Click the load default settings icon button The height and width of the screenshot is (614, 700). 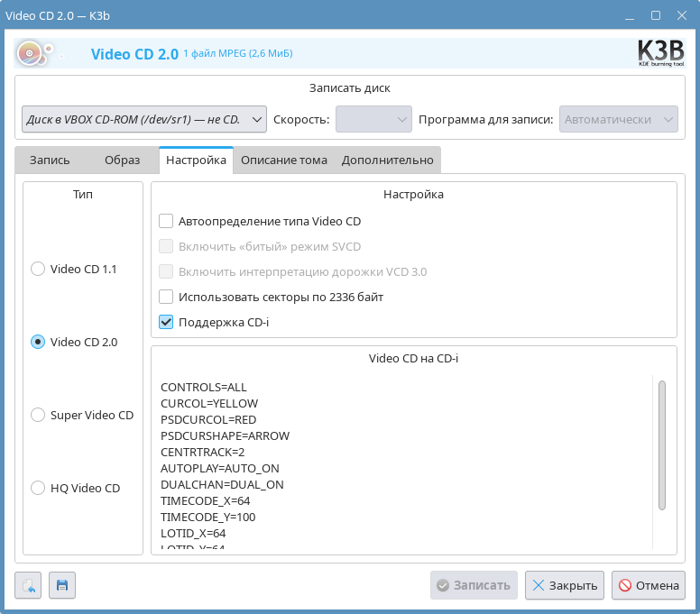pos(28,585)
